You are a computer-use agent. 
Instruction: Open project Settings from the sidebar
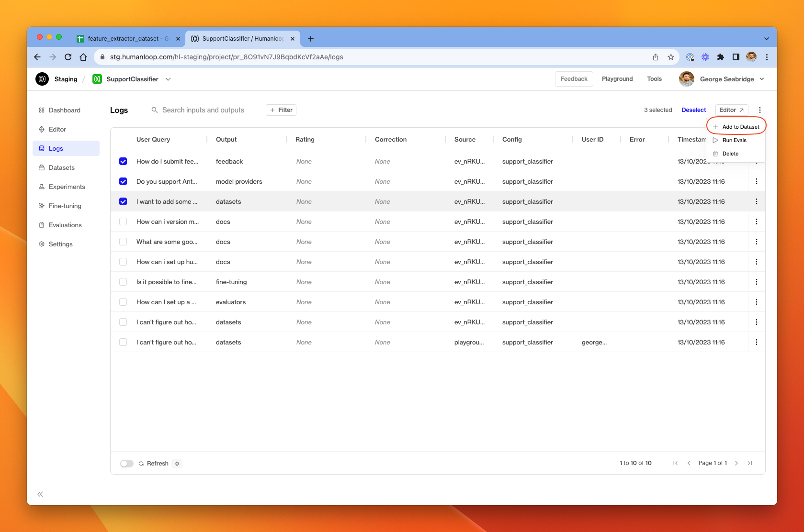tap(60, 244)
